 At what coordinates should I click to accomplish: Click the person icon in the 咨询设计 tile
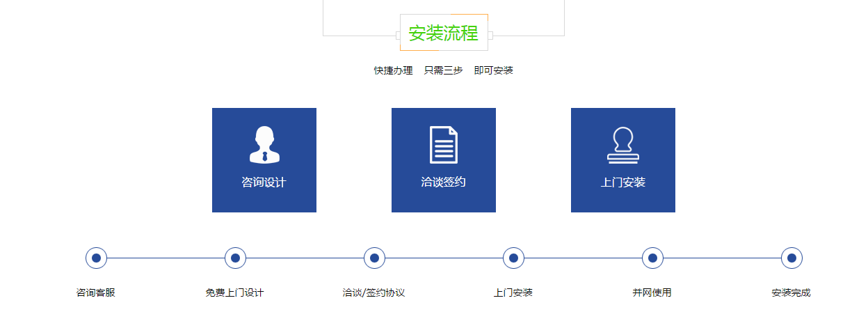(x=264, y=144)
